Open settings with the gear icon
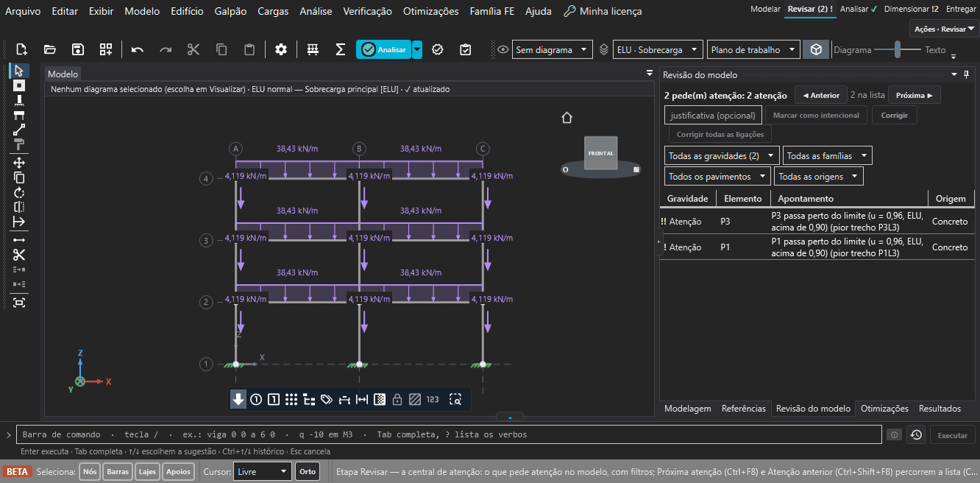The image size is (980, 483). click(x=281, y=49)
